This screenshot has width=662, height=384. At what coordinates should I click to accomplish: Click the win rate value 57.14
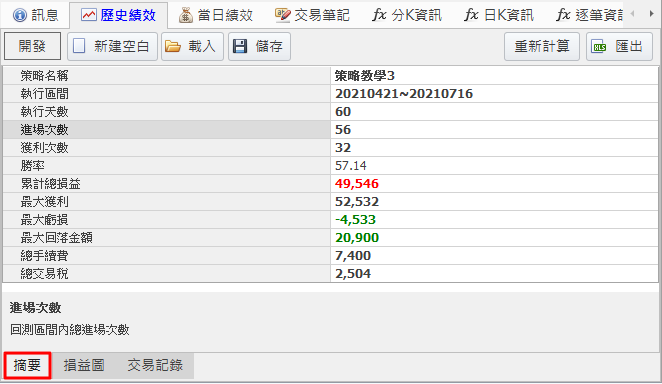pos(351,166)
